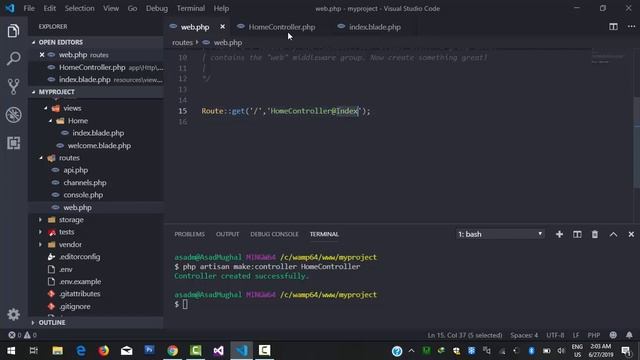Open the Help menu
The height and width of the screenshot is (360, 640).
tap(221, 8)
